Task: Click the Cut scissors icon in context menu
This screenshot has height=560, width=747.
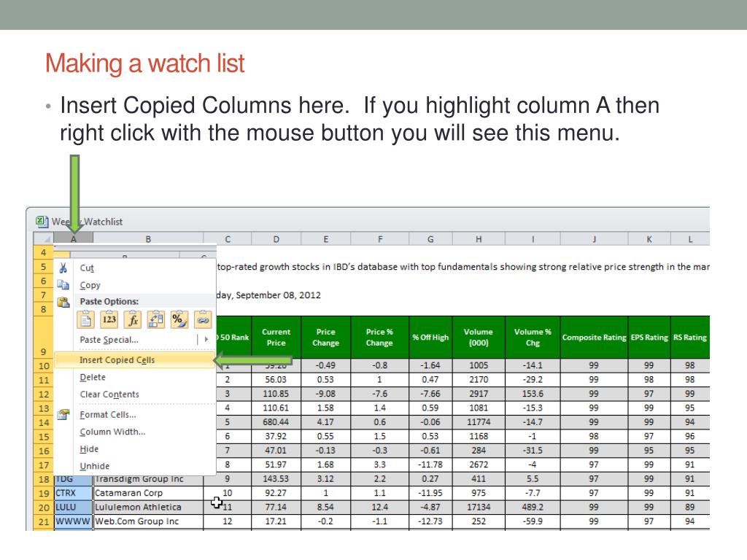Action: coord(63,268)
